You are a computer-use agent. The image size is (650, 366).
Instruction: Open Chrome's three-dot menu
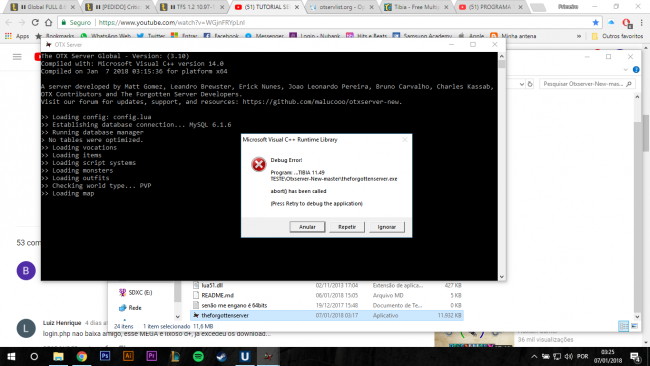pos(642,22)
